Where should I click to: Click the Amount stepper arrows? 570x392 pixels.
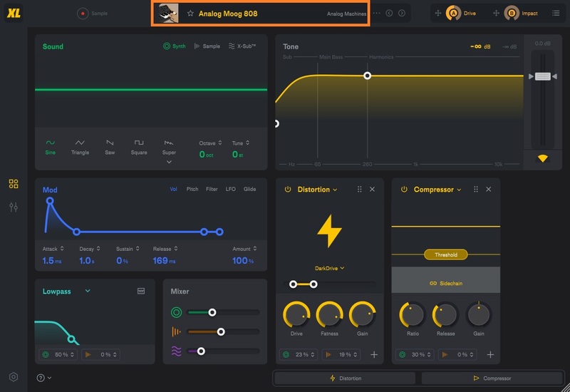tap(255, 249)
